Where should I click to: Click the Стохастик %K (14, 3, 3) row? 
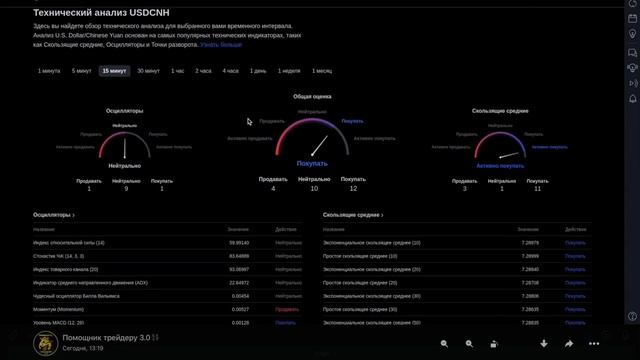(x=167, y=256)
